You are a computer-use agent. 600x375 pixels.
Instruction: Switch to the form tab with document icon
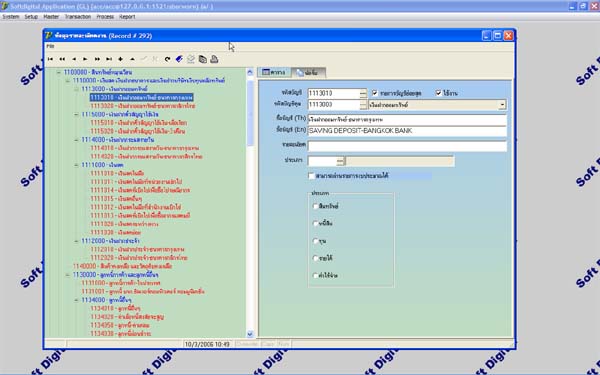(309, 72)
